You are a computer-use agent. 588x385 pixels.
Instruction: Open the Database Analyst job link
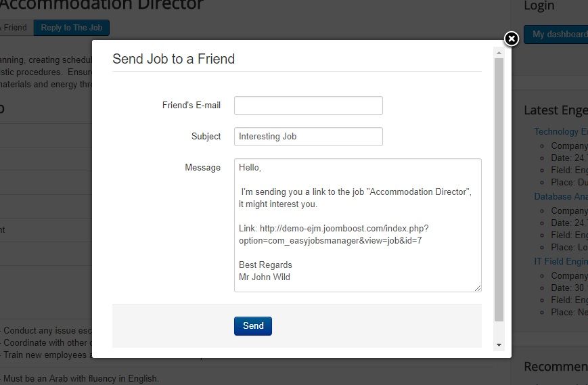pyautogui.click(x=561, y=196)
